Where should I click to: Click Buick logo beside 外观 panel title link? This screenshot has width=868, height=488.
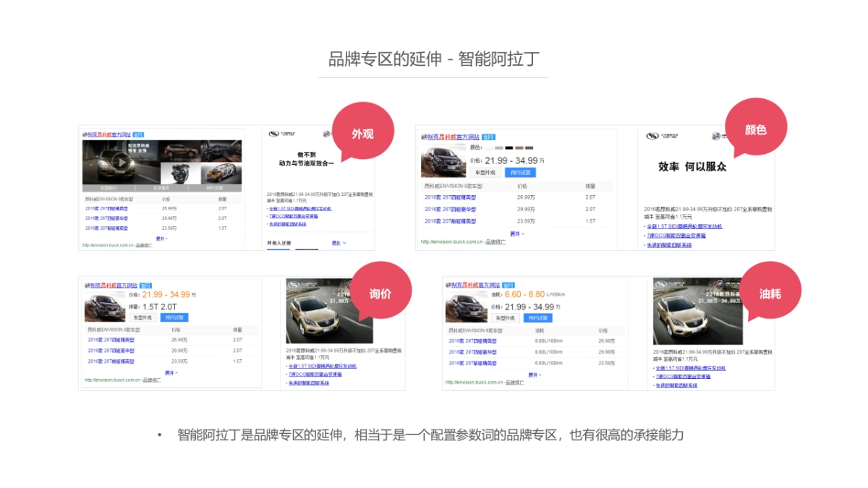[x=85, y=135]
